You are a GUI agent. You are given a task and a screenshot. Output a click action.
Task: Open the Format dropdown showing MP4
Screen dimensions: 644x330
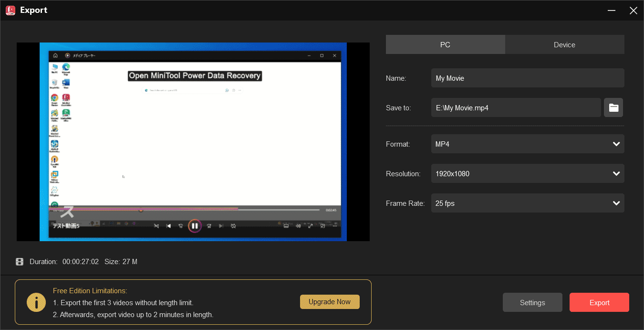[x=528, y=144]
